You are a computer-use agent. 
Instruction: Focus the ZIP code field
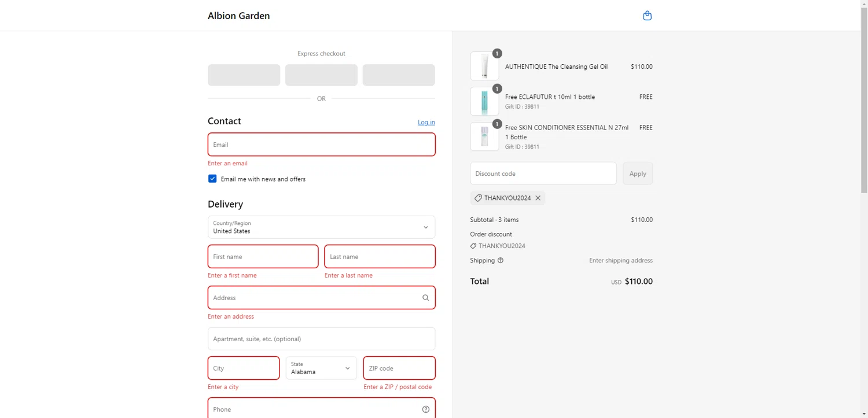coord(399,368)
